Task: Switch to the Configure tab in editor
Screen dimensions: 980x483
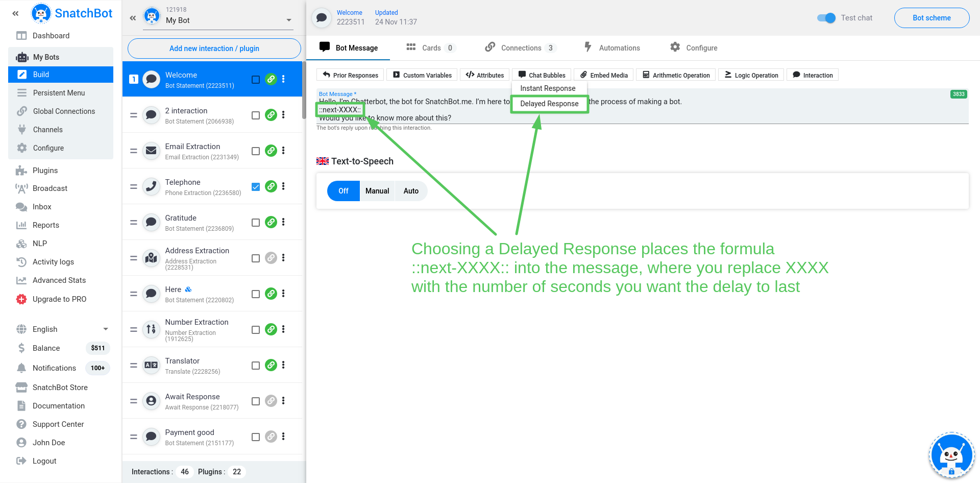Action: click(x=694, y=48)
